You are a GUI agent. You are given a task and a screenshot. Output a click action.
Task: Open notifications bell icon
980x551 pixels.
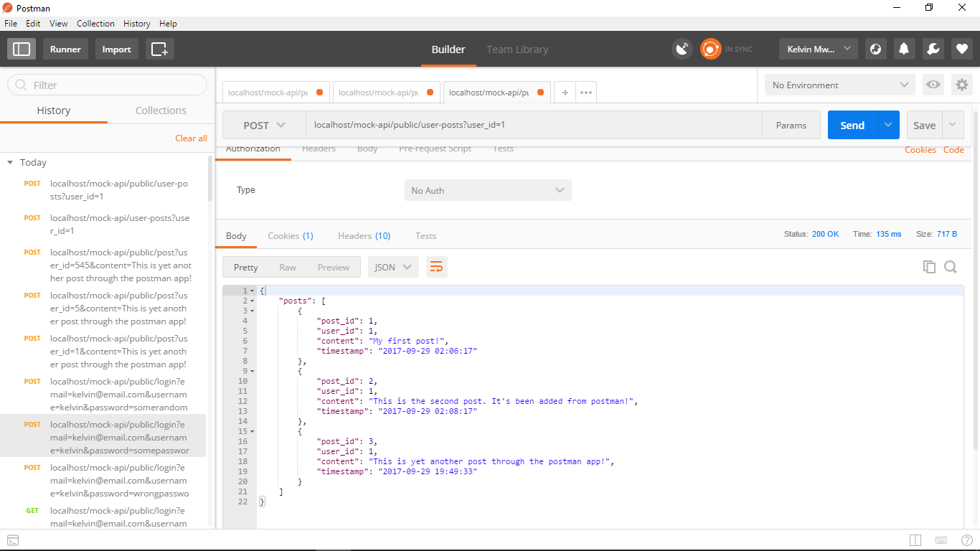[x=904, y=49]
